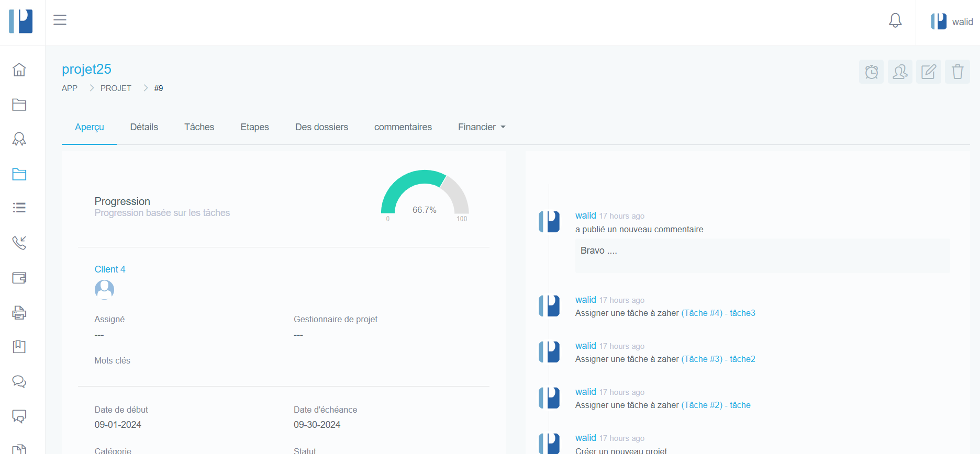The width and height of the screenshot is (980, 454).
Task: Open the commentaires tab
Action: click(403, 127)
